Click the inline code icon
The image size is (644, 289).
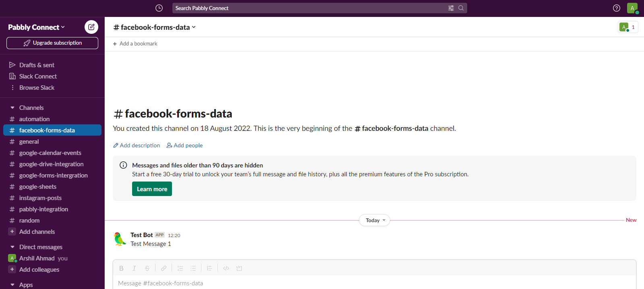pos(226,268)
